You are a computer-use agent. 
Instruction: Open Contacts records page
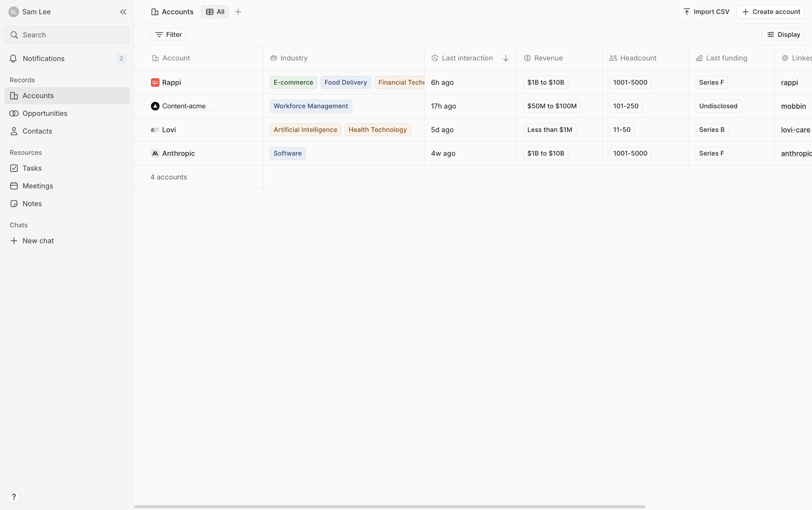click(67, 131)
